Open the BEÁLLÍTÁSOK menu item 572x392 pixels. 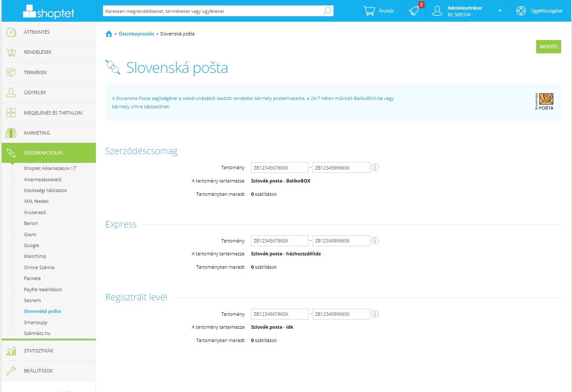[48, 371]
